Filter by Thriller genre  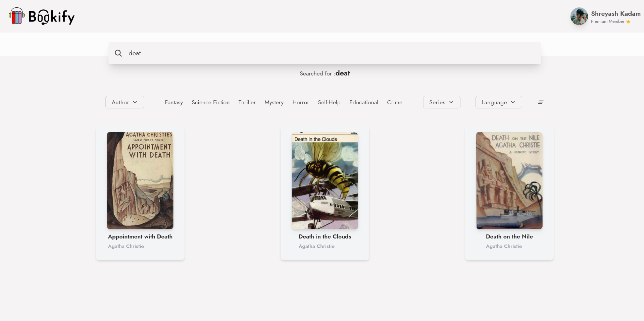click(247, 102)
